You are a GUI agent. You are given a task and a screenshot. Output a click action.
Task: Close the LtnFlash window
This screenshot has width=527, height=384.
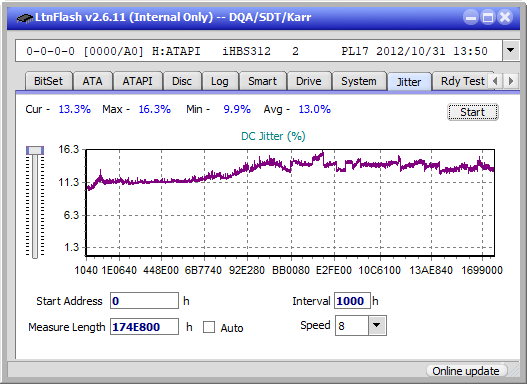click(505, 17)
